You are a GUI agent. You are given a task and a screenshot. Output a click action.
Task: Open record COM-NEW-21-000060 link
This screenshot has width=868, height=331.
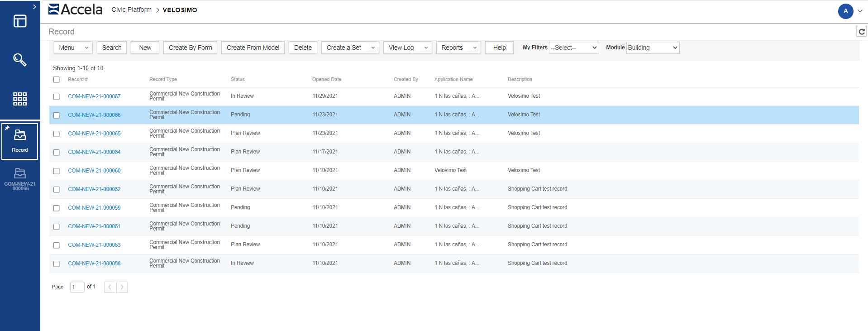click(94, 171)
